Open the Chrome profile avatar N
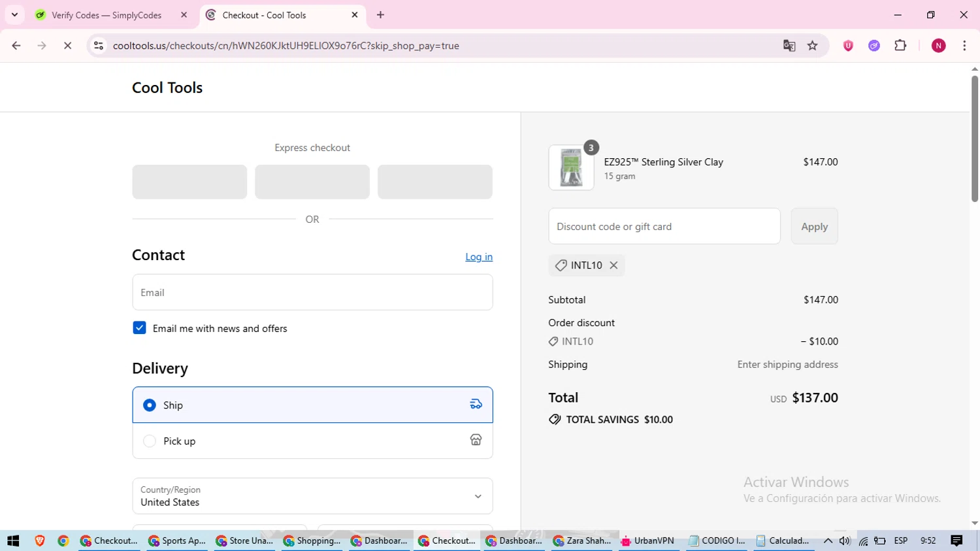 pos(939,46)
